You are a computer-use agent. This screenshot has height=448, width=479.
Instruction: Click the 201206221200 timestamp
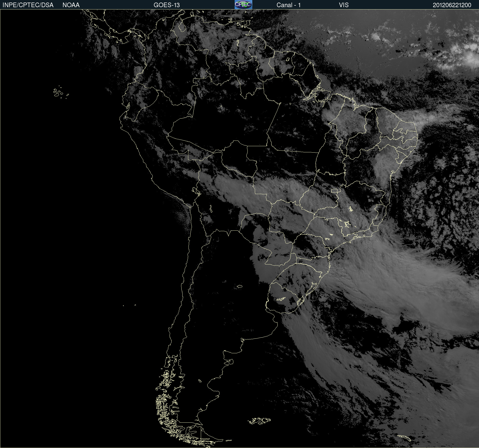point(452,5)
